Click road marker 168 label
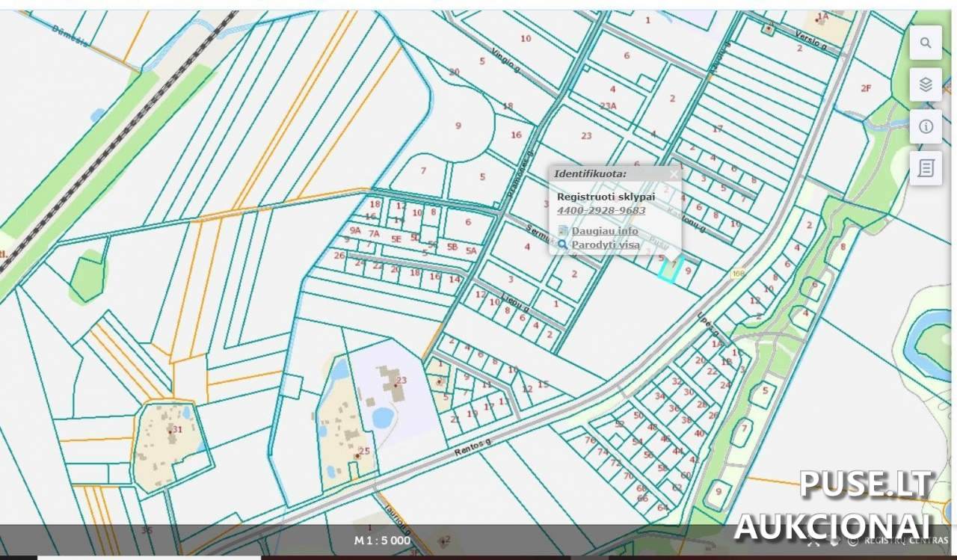 [x=739, y=274]
